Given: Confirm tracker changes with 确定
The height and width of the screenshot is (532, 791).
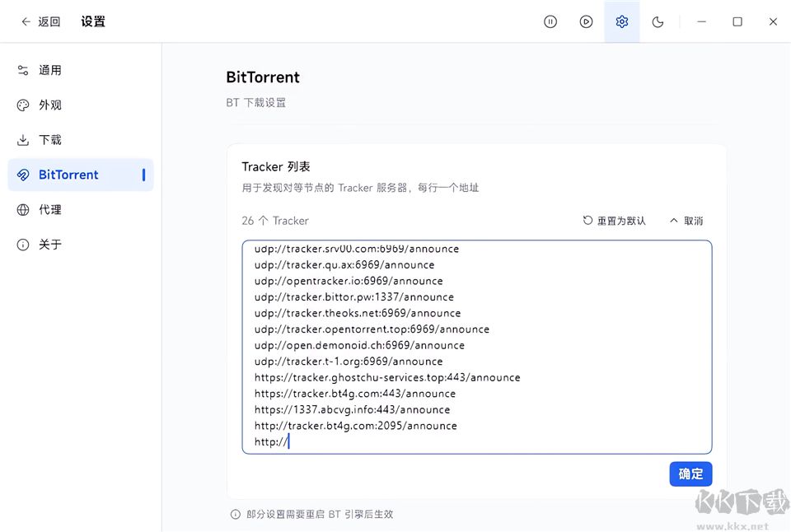Looking at the screenshot, I should point(690,474).
